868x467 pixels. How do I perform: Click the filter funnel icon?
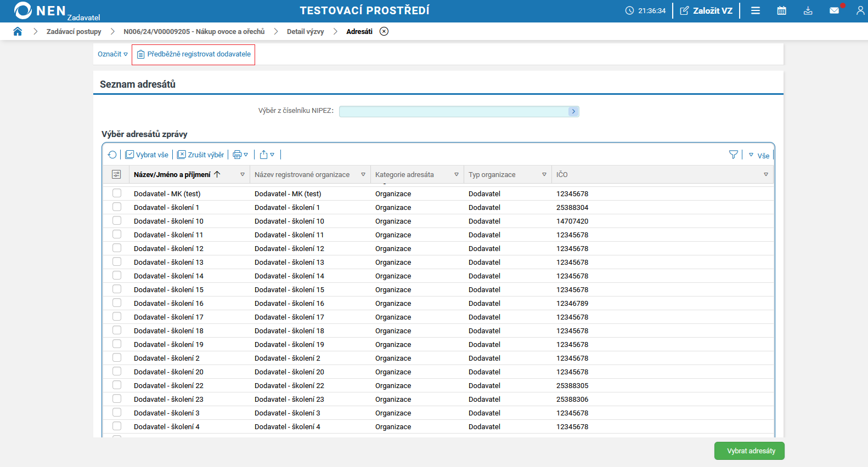pyautogui.click(x=733, y=155)
